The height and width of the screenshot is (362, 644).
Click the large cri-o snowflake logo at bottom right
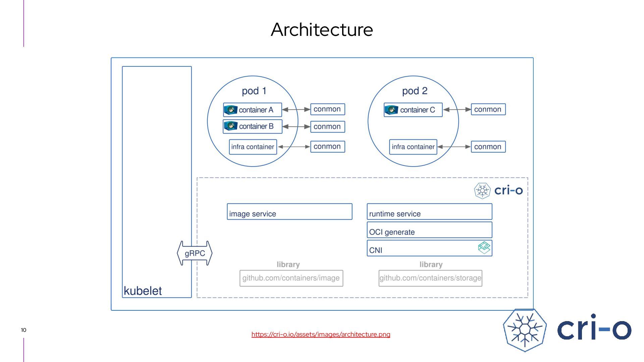(x=525, y=330)
